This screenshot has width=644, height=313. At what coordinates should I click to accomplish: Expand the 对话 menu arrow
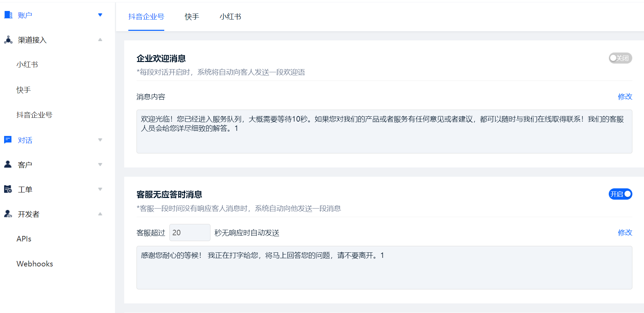click(x=100, y=140)
